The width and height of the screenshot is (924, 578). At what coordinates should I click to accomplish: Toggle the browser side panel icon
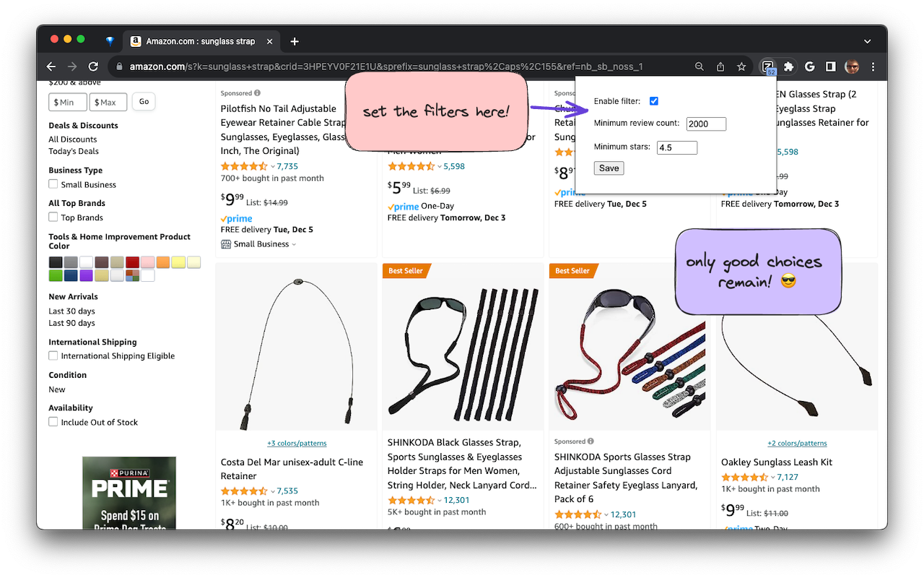coord(831,66)
